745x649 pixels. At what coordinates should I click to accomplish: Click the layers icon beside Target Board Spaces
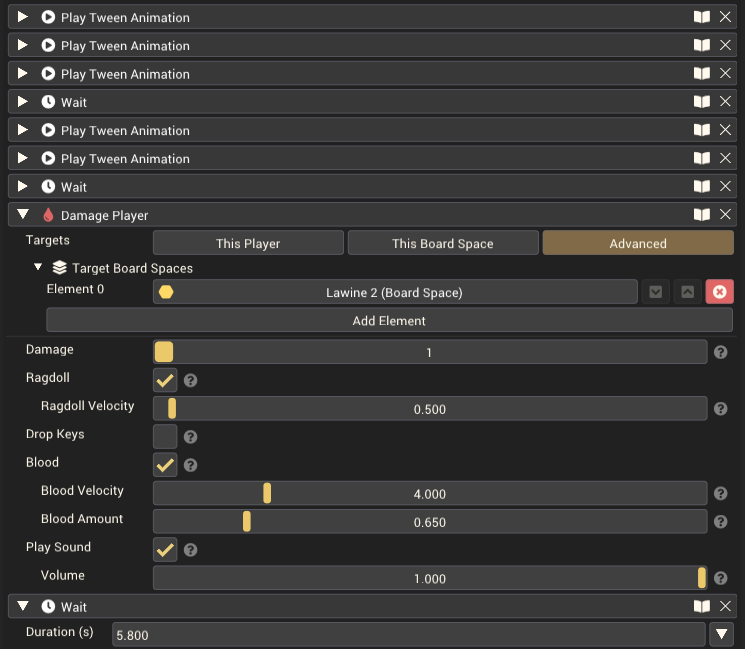click(x=59, y=267)
